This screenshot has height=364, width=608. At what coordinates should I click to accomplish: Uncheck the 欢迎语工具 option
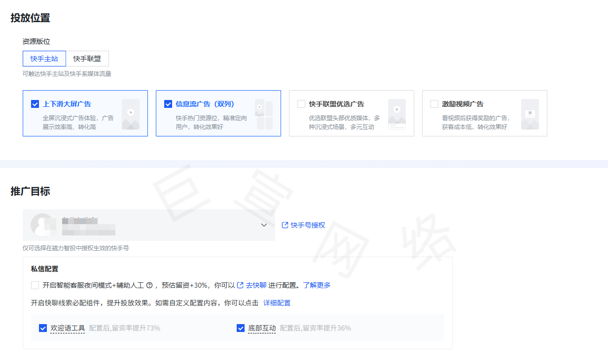pos(43,328)
